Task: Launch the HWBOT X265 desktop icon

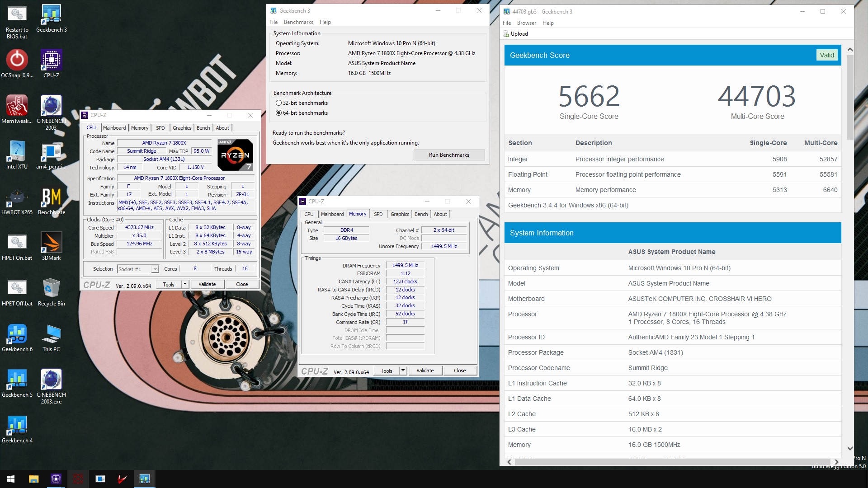Action: (x=17, y=201)
